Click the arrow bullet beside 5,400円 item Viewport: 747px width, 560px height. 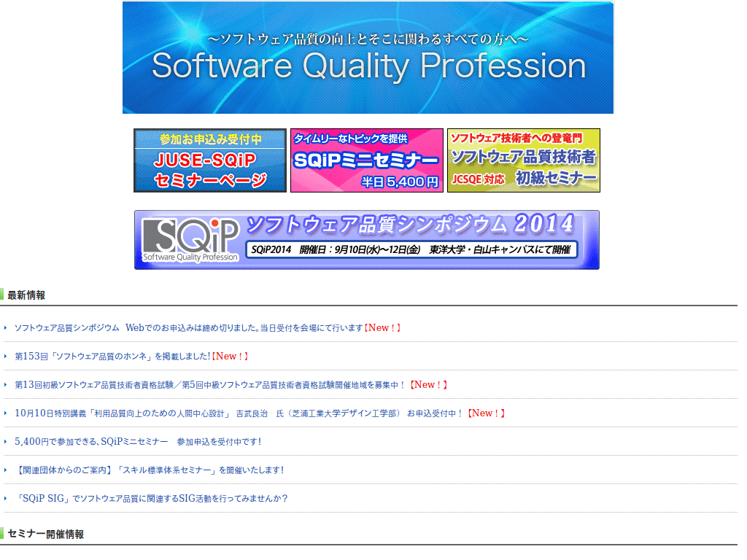coord(6,442)
